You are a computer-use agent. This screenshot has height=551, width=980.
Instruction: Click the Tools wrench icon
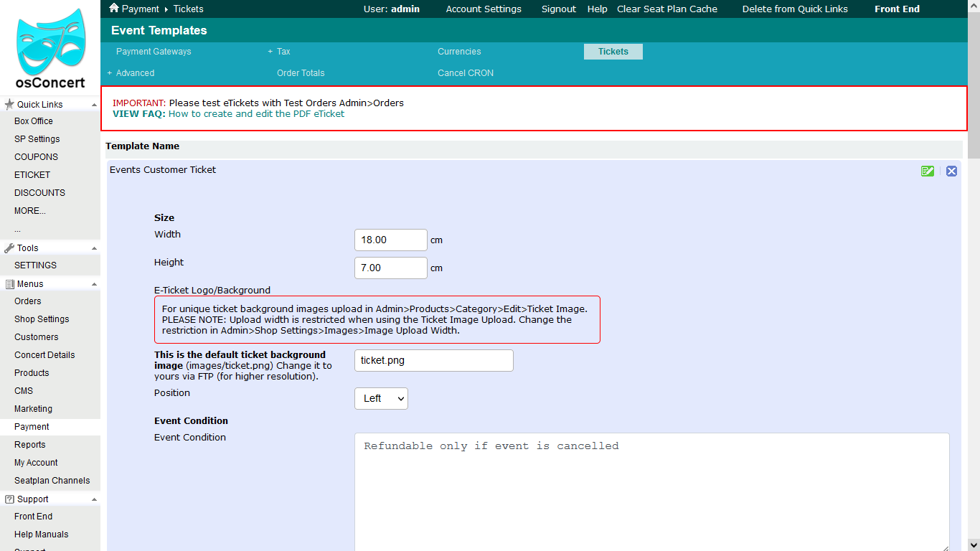coord(9,248)
